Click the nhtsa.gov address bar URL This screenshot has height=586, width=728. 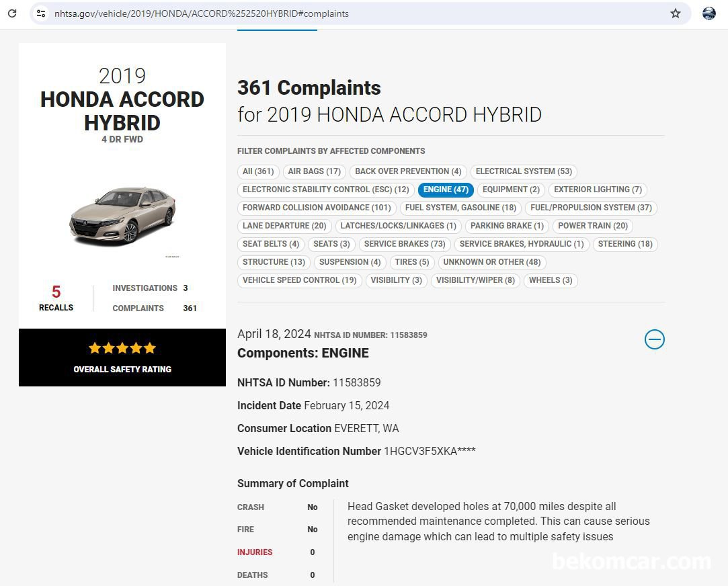202,13
